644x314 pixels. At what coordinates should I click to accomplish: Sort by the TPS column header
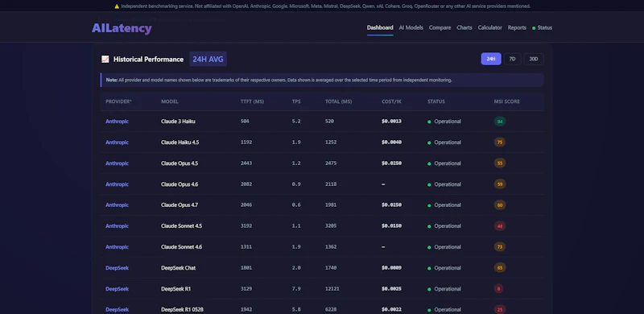[x=296, y=101]
